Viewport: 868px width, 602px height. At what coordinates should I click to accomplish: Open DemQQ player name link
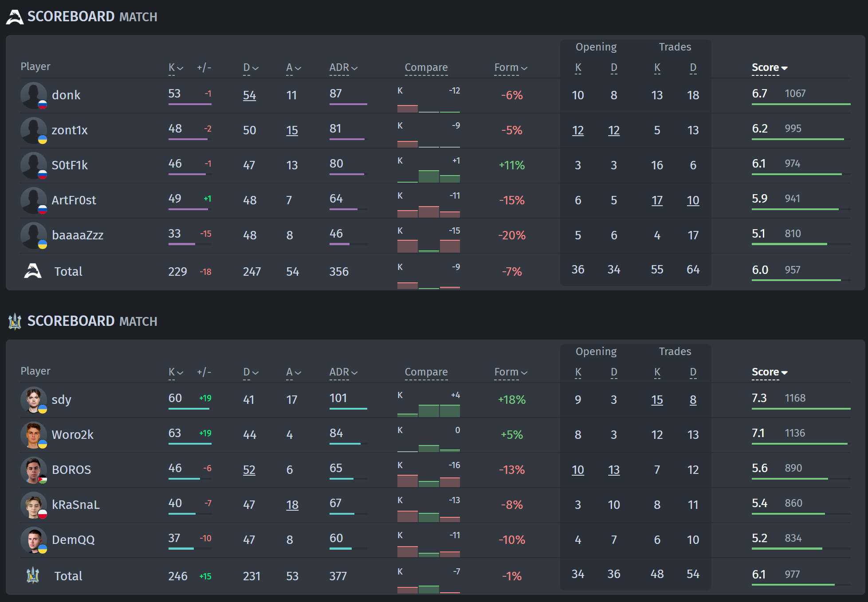pos(74,540)
